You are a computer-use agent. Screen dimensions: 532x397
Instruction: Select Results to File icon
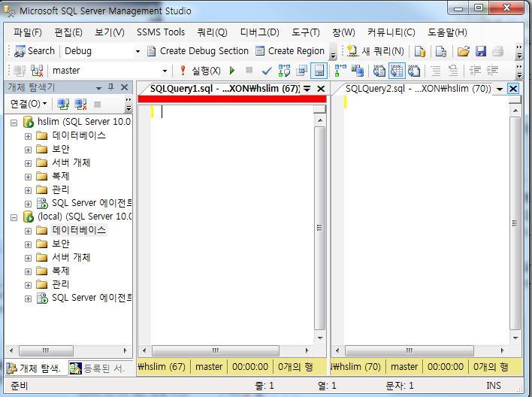coord(414,71)
